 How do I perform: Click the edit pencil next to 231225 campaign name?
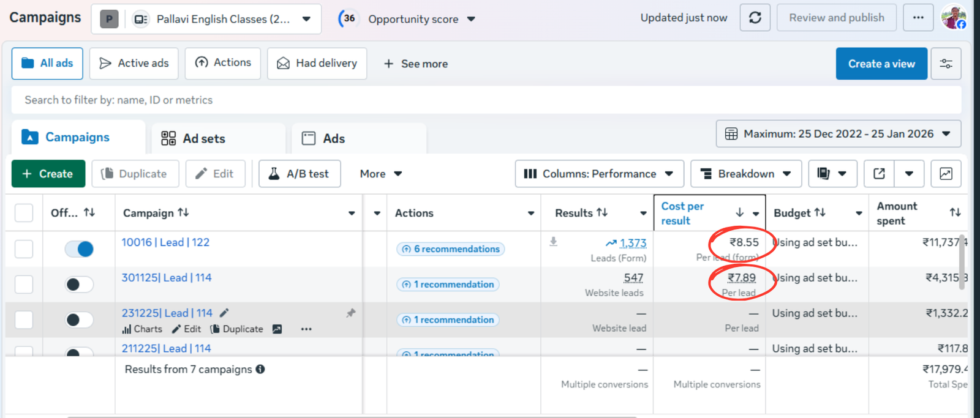click(x=224, y=313)
